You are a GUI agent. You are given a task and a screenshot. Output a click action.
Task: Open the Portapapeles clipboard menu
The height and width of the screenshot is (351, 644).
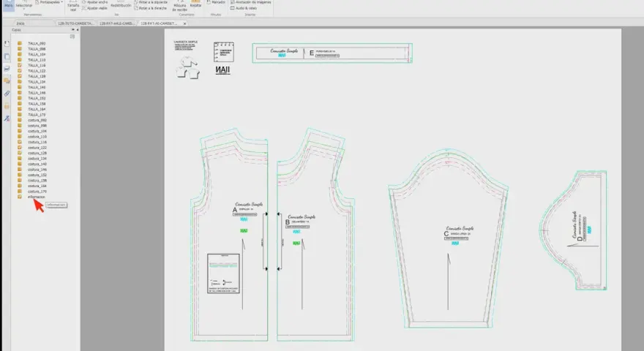pos(49,2)
